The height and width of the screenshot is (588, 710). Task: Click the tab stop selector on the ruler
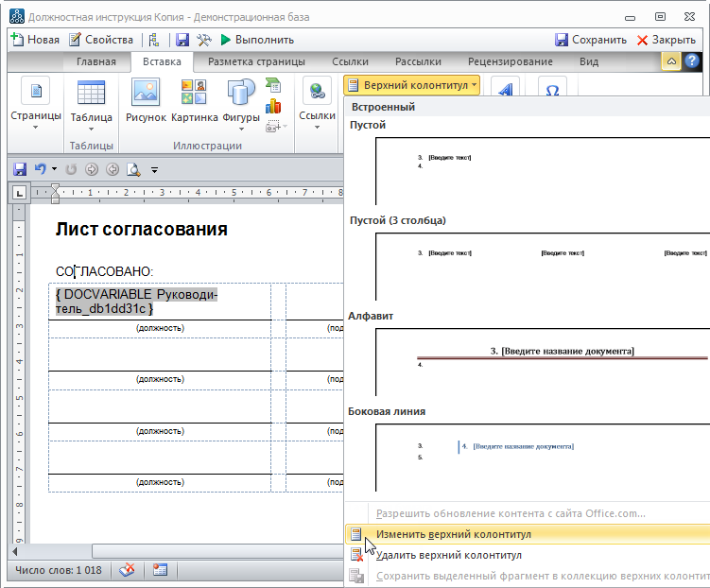click(x=19, y=193)
